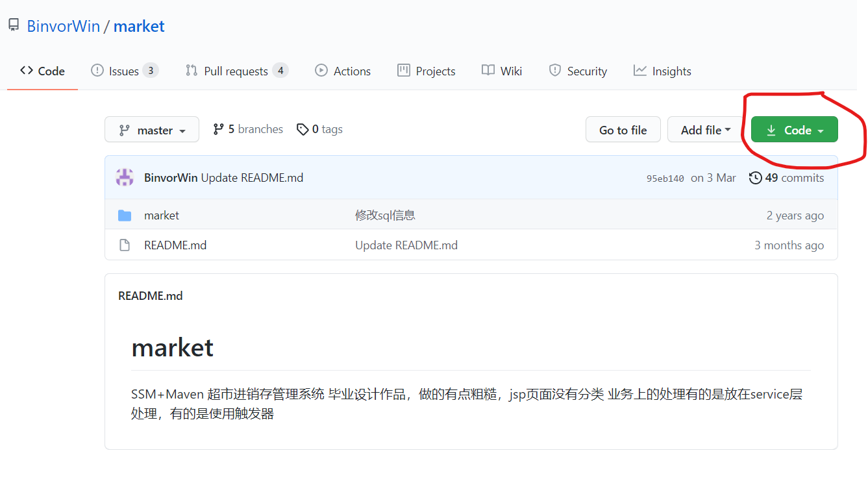Image resolution: width=868 pixels, height=481 pixels.
Task: Open the market repository title link
Action: coord(139,26)
